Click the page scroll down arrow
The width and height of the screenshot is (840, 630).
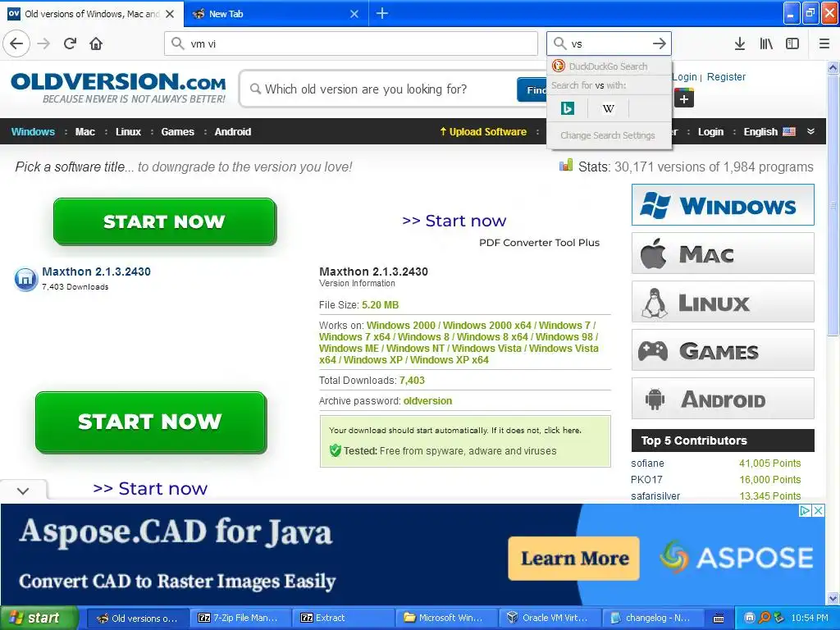[x=833, y=598]
